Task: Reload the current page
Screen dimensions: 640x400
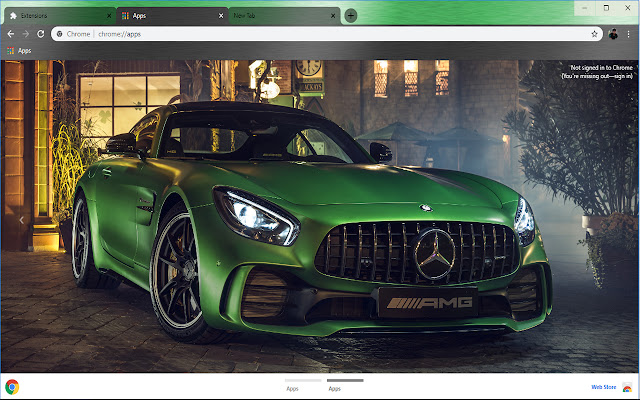Action: [40, 34]
